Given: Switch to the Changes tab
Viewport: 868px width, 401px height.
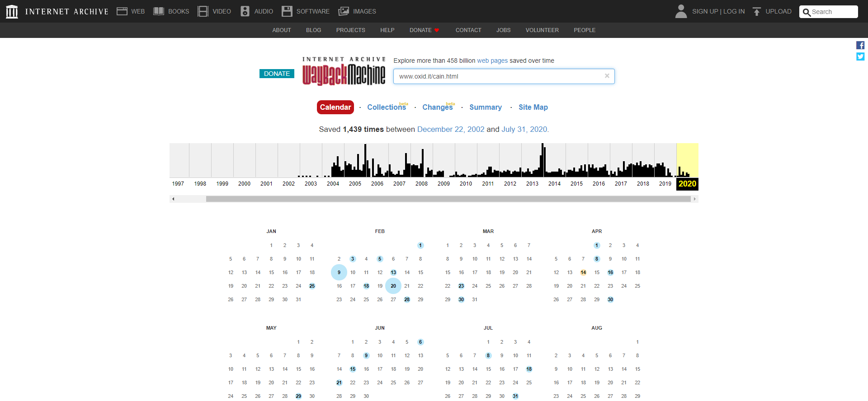Looking at the screenshot, I should (438, 107).
